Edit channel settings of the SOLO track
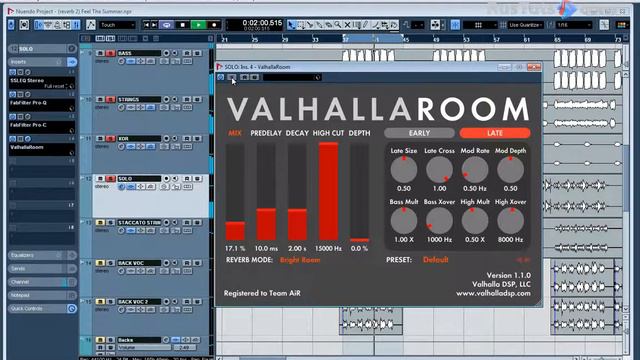The image size is (640, 360). (x=121, y=187)
